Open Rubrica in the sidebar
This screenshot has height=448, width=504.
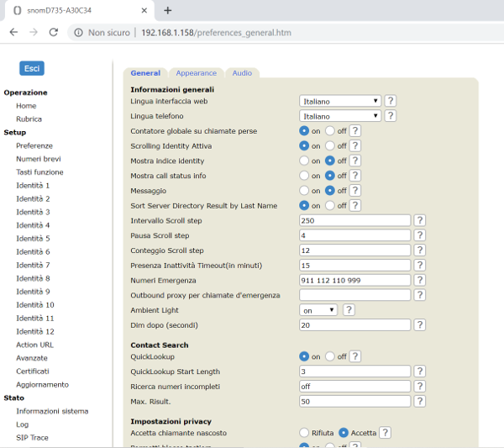29,119
